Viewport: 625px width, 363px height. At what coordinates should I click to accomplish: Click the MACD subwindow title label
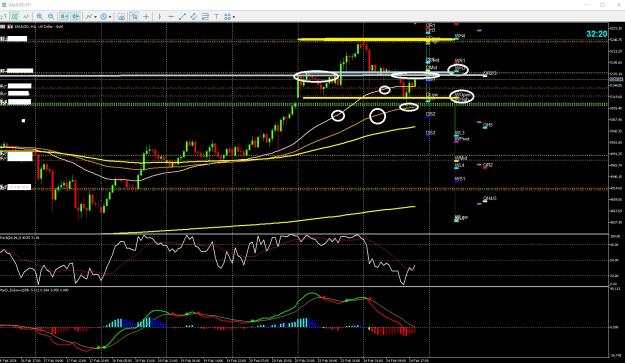click(x=34, y=290)
